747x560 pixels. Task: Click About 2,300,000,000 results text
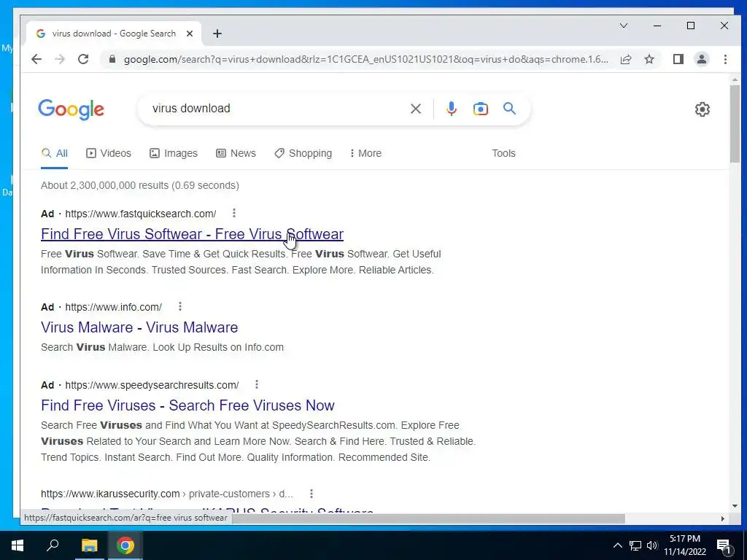tap(140, 185)
